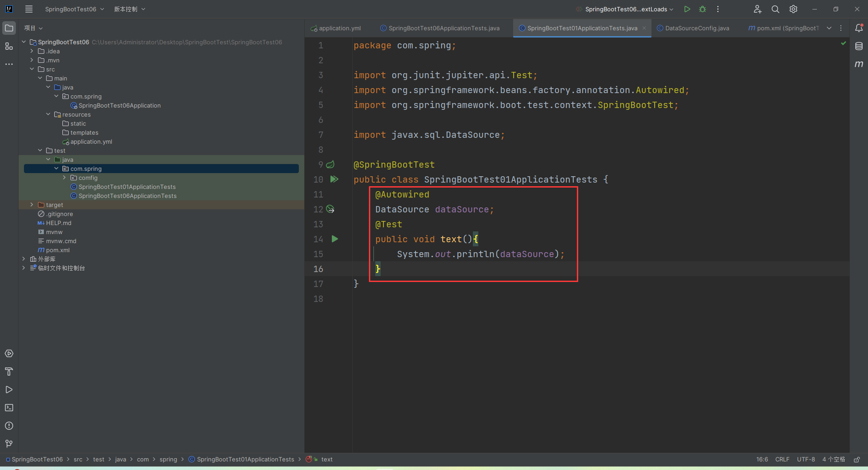Image resolution: width=868 pixels, height=470 pixels.
Task: Click Spring bean gutter icon line 9
Action: [330, 164]
